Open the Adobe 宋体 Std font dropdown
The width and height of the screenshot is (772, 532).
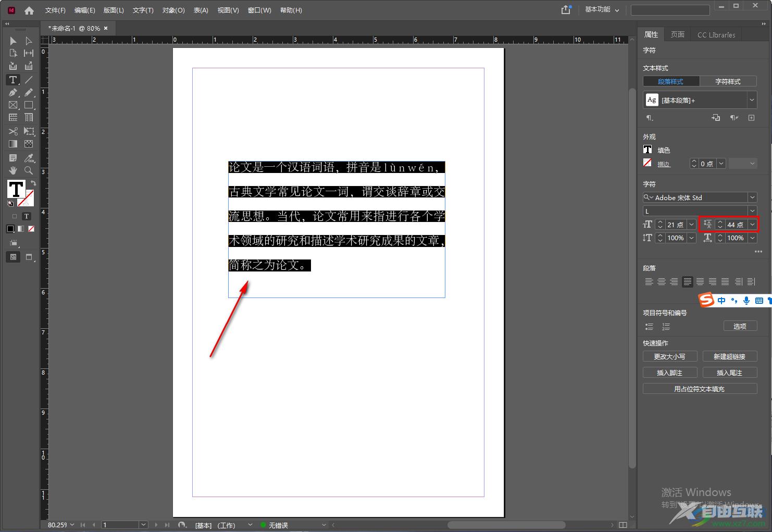coord(752,197)
